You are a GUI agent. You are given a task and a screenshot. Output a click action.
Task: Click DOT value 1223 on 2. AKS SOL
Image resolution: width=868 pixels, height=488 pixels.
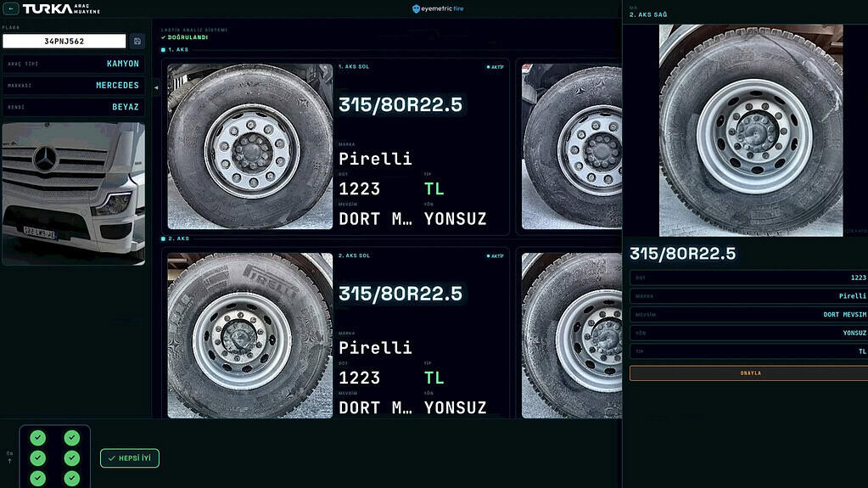(359, 378)
